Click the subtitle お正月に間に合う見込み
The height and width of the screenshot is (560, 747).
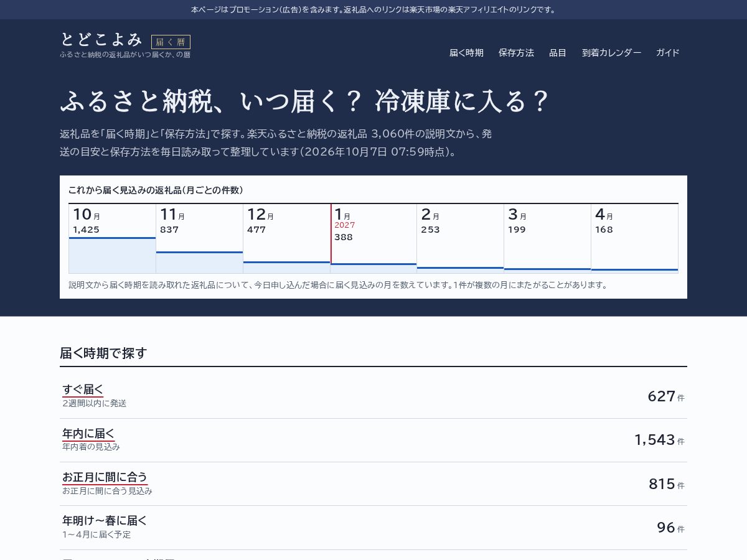(107, 491)
